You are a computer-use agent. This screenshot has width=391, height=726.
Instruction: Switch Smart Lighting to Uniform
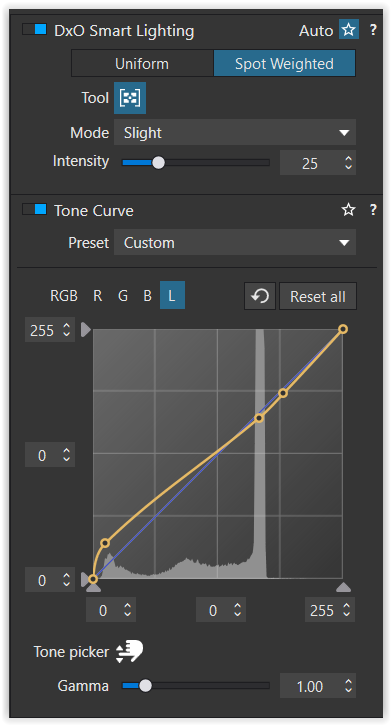click(142, 63)
